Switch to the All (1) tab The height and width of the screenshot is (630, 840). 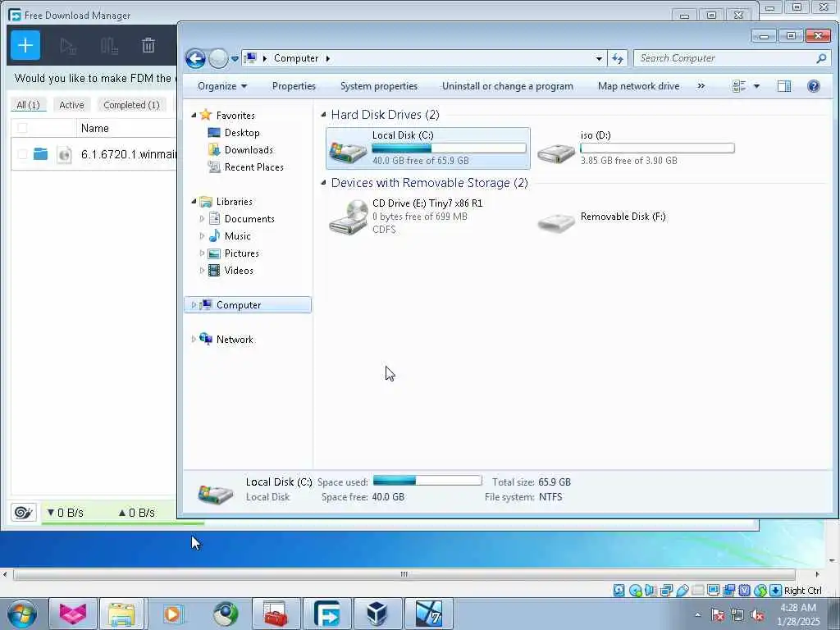29,105
